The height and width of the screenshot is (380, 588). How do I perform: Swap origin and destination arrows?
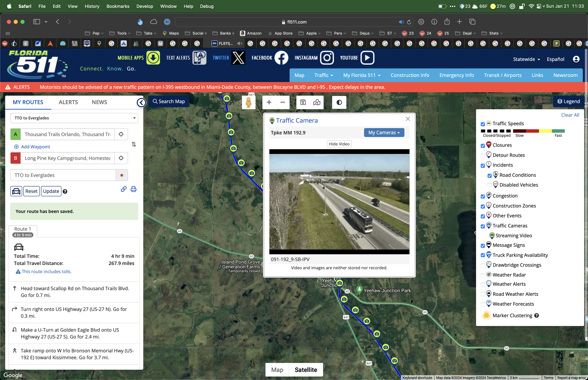pos(134,144)
